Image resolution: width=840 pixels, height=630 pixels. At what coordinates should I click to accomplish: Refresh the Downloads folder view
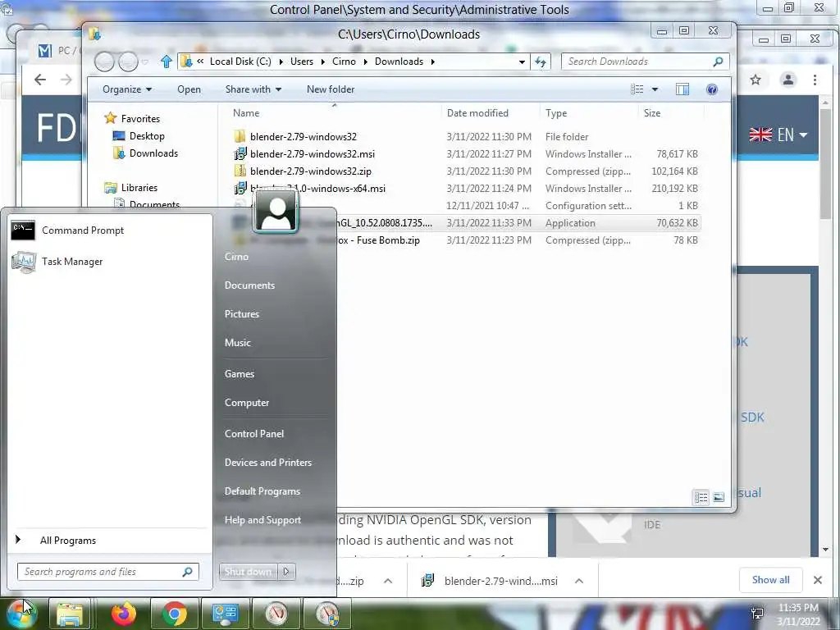point(540,62)
